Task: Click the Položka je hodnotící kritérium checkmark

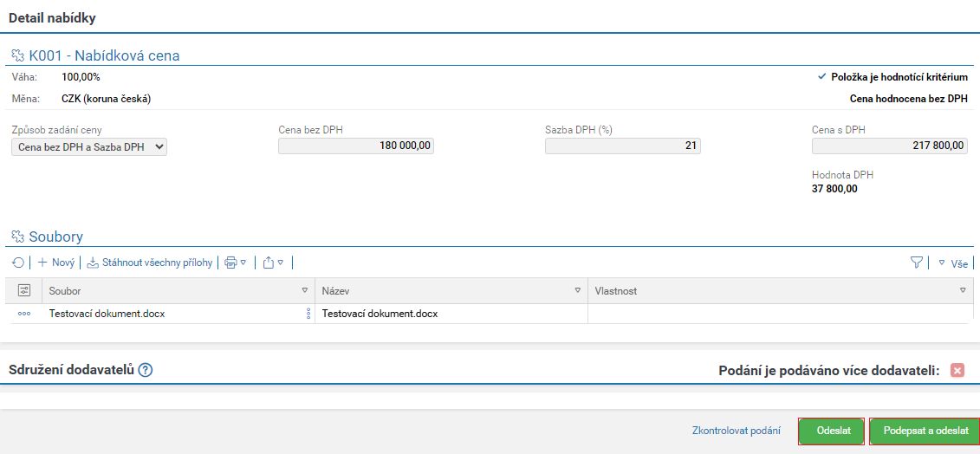Action: pos(822,77)
